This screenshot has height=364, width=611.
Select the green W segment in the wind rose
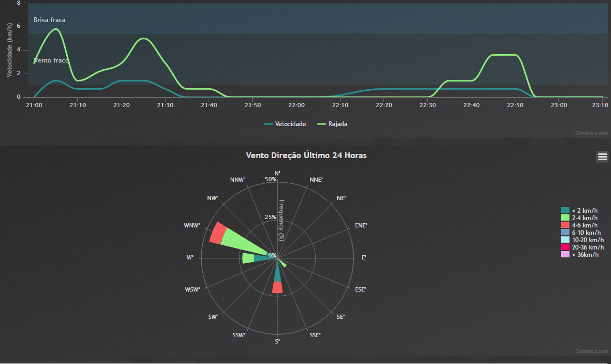coord(248,258)
